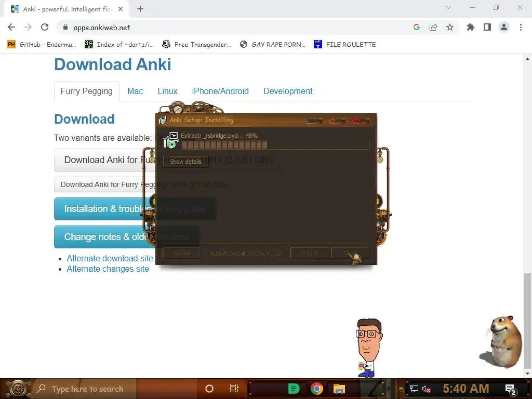The width and height of the screenshot is (532, 399).
Task: Open network status in system tray
Action: 414,389
